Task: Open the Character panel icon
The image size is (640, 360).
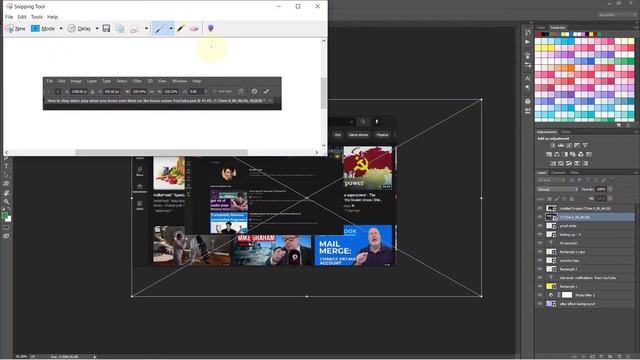Action: [527, 78]
